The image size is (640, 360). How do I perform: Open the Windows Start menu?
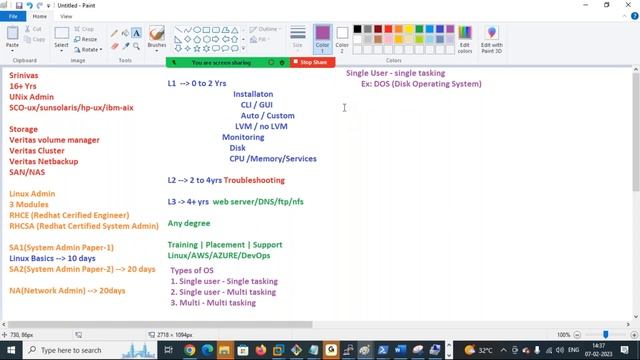(x=11, y=350)
